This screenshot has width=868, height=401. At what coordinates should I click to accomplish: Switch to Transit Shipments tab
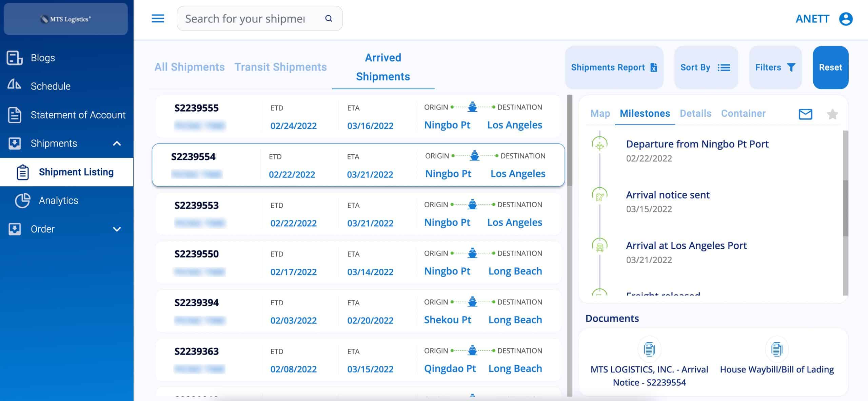[x=281, y=67]
